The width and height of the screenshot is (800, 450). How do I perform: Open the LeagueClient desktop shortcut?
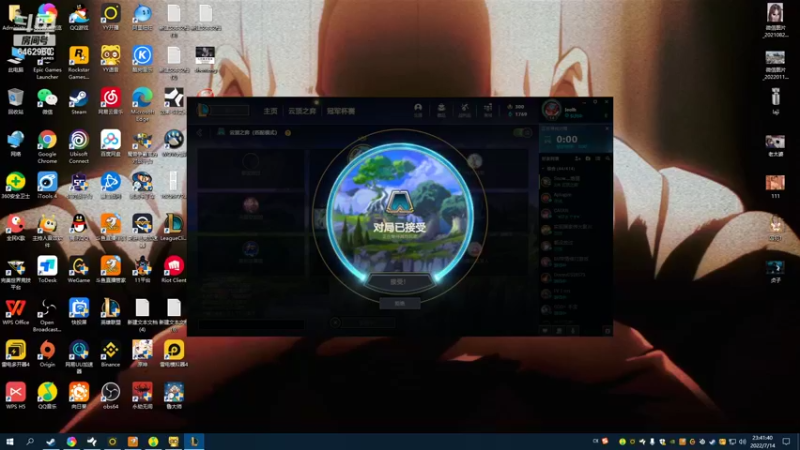click(173, 228)
